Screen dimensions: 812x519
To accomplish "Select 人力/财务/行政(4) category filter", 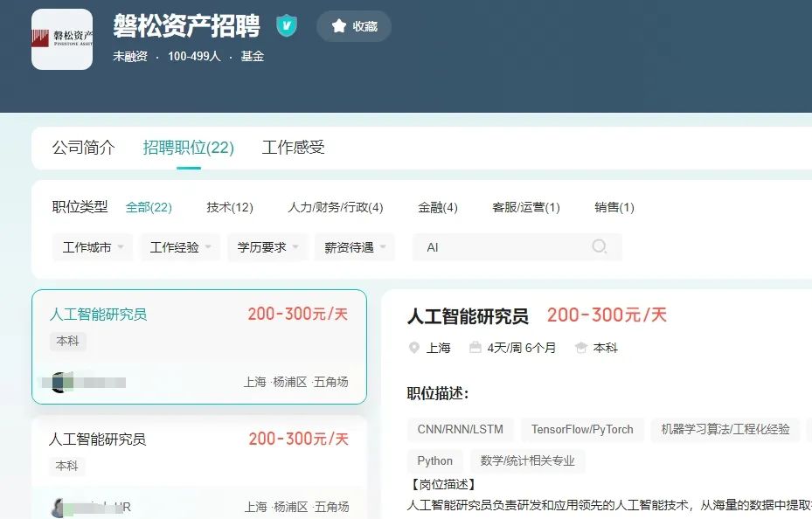I will (x=336, y=207).
